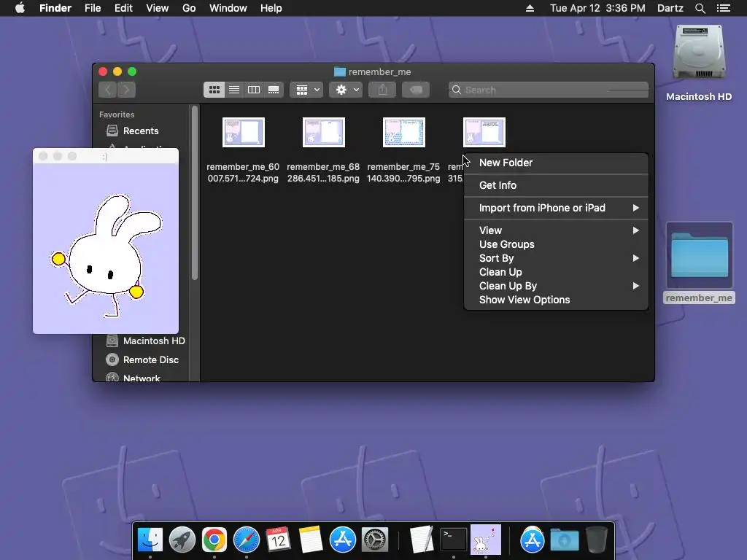Viewport: 747px width, 560px height.
Task: Open the Help menu
Action: 271,8
